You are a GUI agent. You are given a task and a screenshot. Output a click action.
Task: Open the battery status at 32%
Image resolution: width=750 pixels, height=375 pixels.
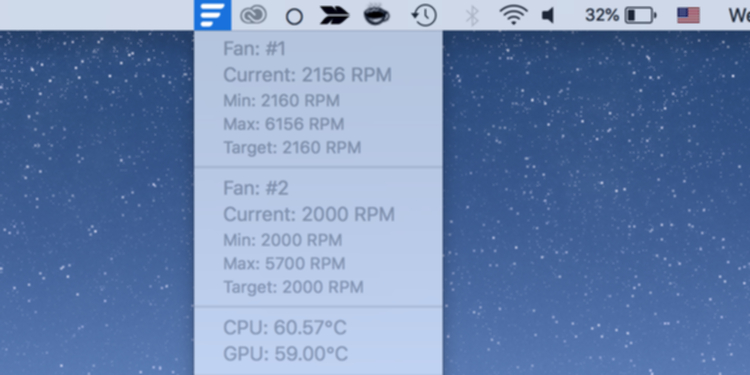[620, 15]
